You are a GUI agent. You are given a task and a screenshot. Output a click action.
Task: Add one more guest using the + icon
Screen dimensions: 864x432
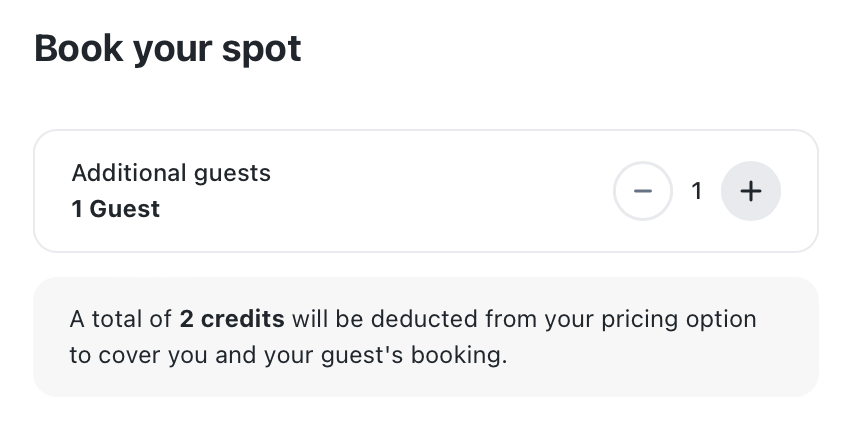(750, 191)
